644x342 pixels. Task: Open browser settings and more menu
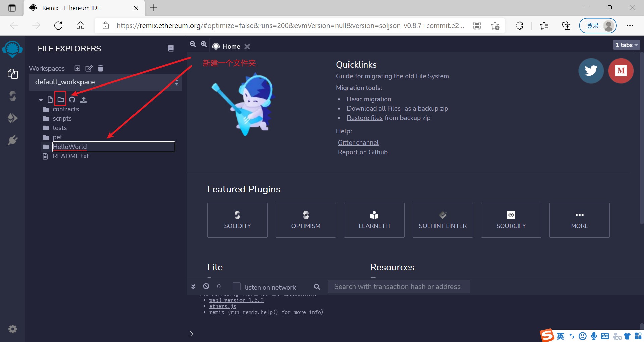(630, 25)
